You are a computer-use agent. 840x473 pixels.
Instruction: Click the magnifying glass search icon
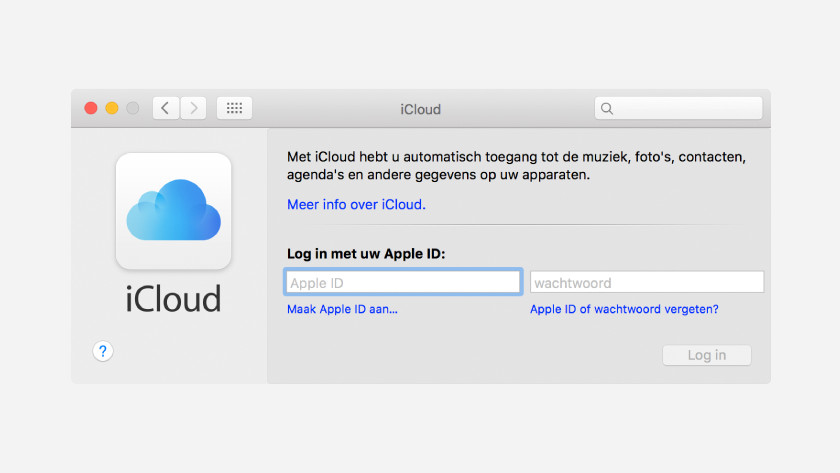point(606,109)
